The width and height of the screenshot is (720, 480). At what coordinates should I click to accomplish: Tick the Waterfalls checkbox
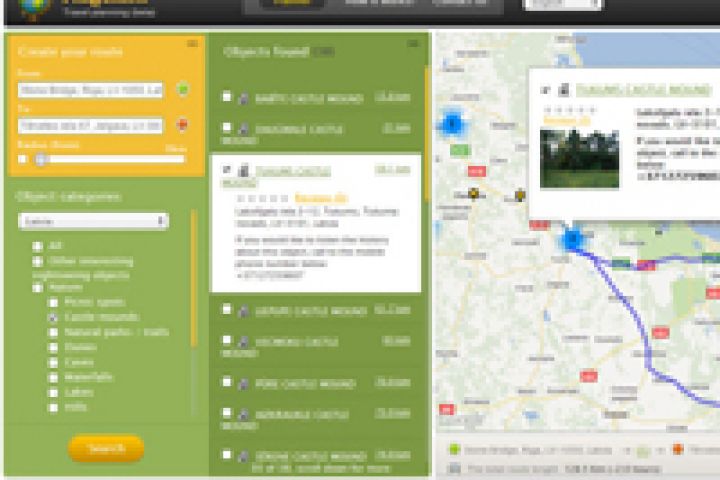tap(53, 378)
